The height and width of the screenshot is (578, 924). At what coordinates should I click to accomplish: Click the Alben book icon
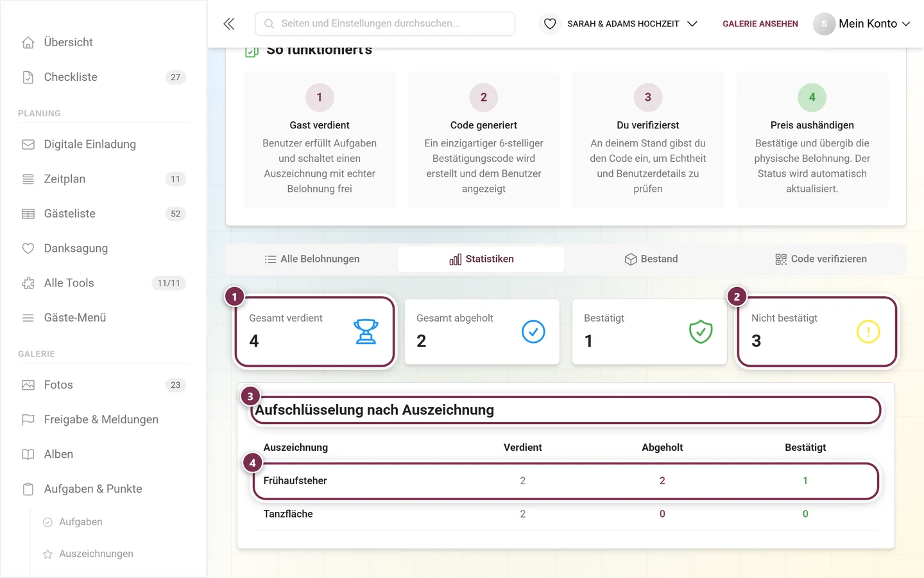point(28,455)
